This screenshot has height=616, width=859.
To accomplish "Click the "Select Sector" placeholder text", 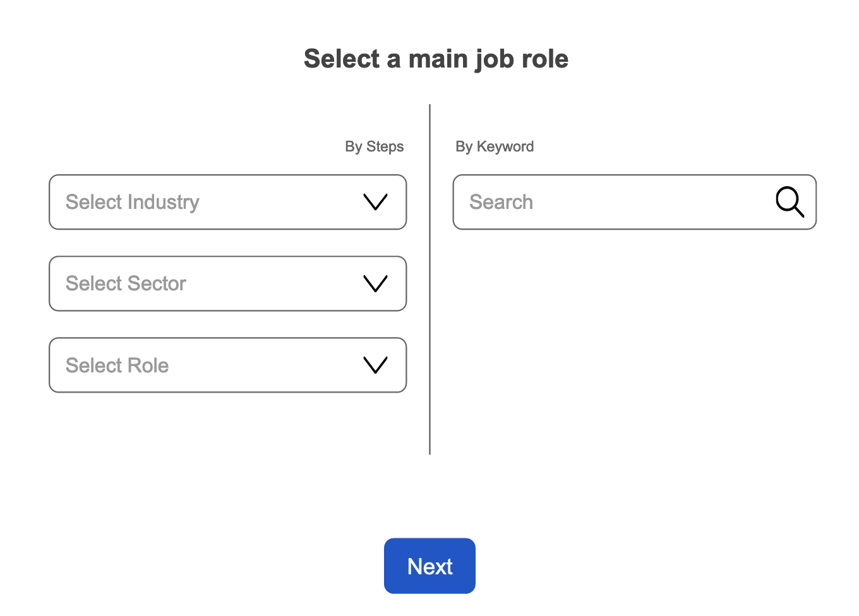I will pos(126,284).
